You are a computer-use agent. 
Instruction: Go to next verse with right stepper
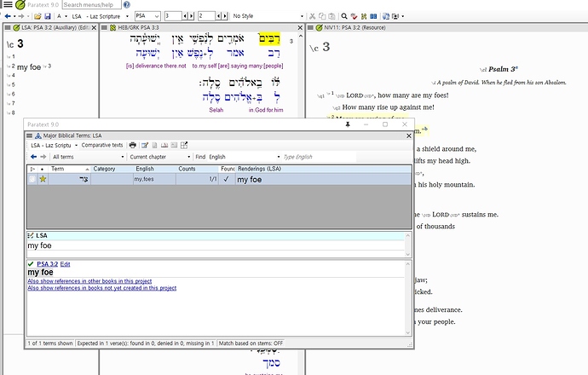point(225,16)
